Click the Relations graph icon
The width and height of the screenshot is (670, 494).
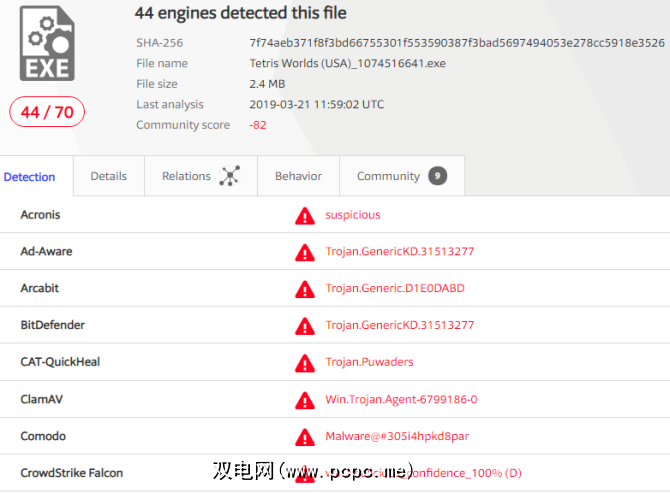pyautogui.click(x=230, y=176)
